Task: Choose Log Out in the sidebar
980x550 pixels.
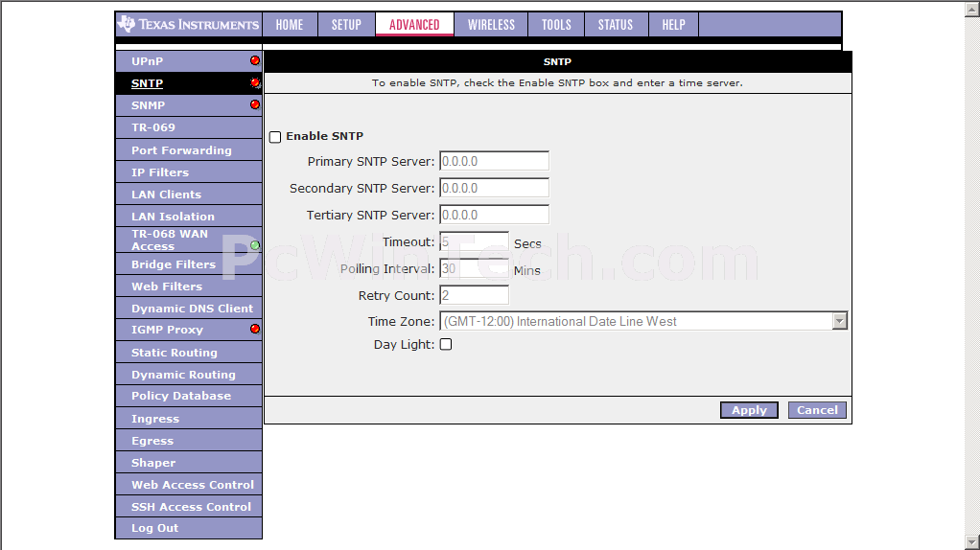Action: [x=154, y=528]
